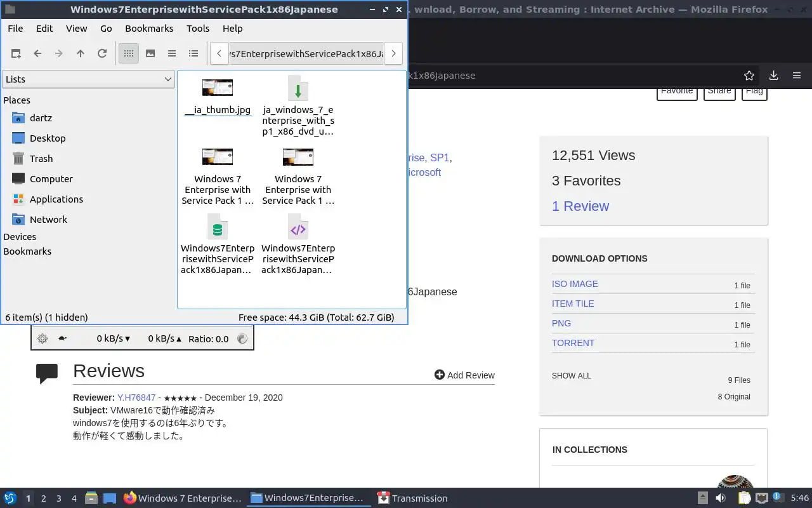The image size is (812, 508).
Task: Switch to detailed list view
Action: (193, 54)
